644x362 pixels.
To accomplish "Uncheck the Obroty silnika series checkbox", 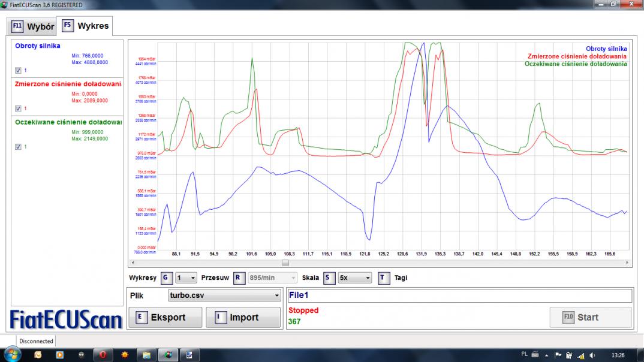I will 18,70.
